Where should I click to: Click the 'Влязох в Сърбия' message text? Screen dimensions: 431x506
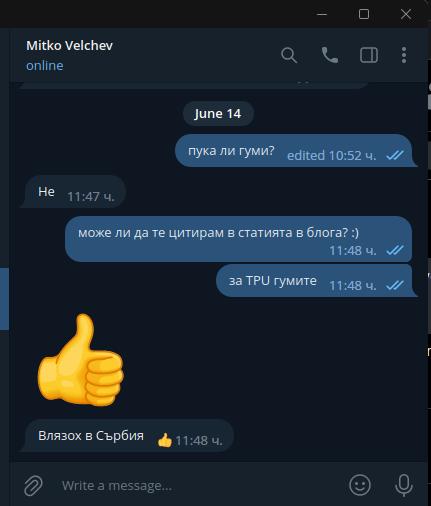pos(91,436)
